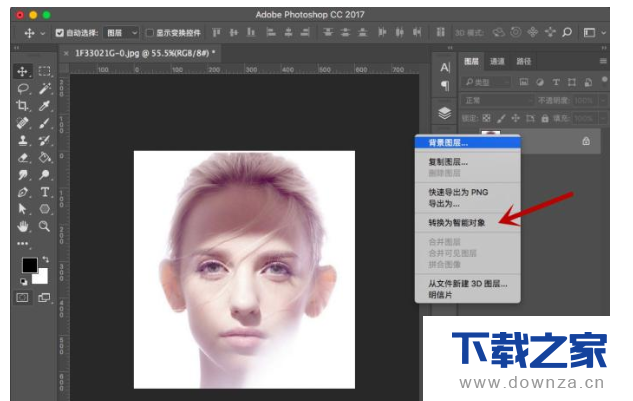
Task: Choose 复制图层... from the context menu
Action: click(x=467, y=162)
